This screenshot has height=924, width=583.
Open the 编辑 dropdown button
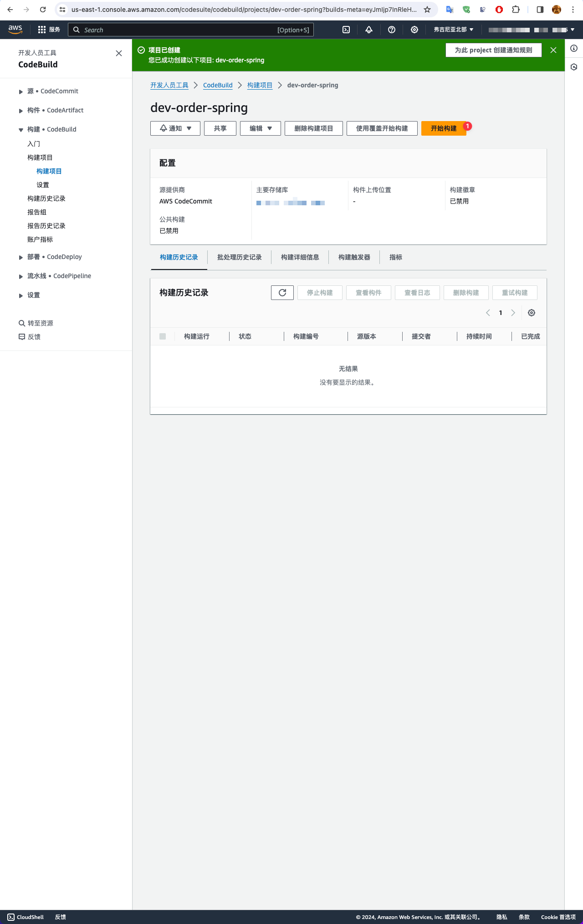(x=261, y=128)
